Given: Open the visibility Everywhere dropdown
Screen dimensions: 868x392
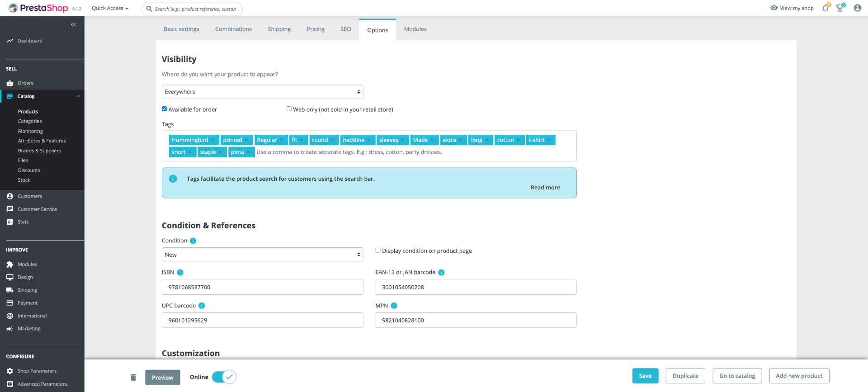Looking at the screenshot, I should (263, 92).
